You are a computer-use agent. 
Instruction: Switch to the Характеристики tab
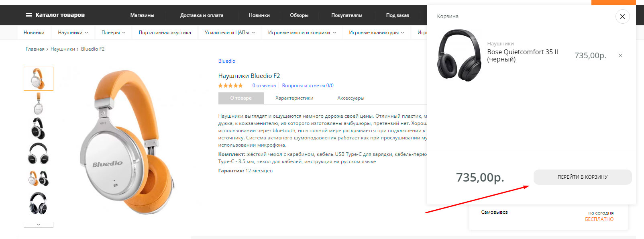(294, 98)
